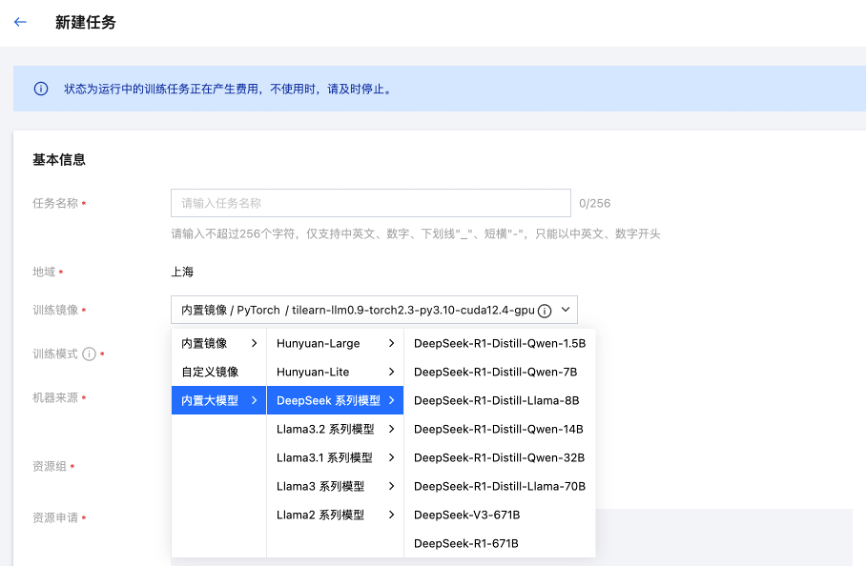Expand Llama3 系列模型 category
This screenshot has height=566, width=866.
[x=334, y=486]
